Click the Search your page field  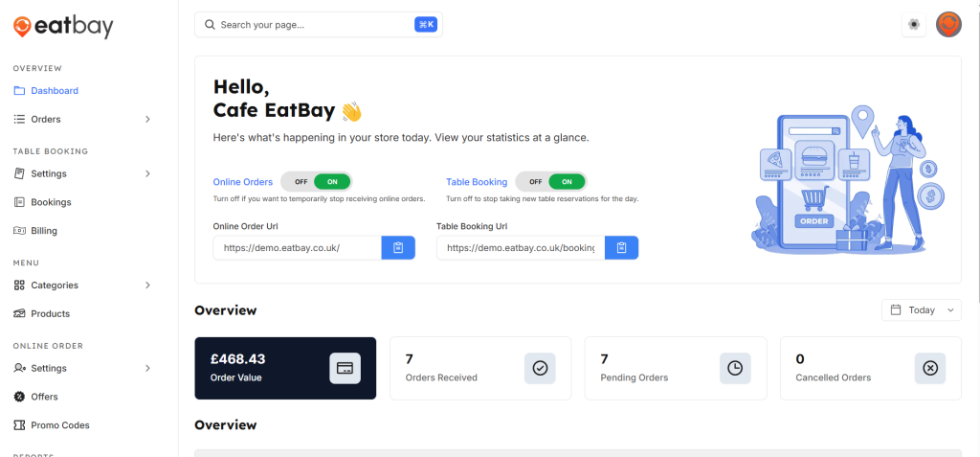[x=311, y=25]
